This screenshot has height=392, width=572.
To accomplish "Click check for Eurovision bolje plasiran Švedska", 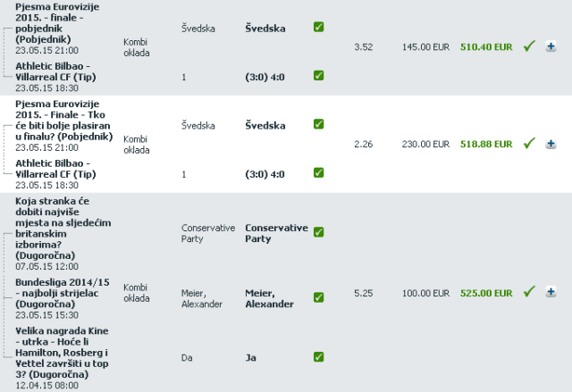I will coord(318,124).
